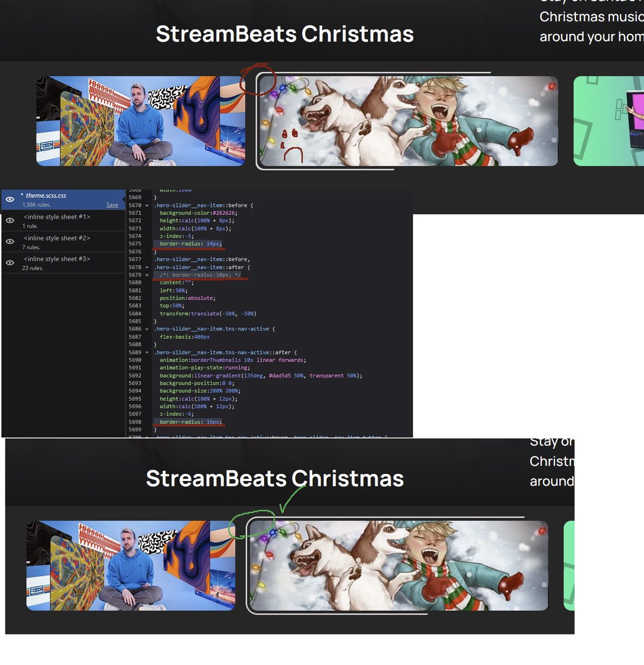This screenshot has height=665, width=644.
Task: Click the 'left:50%;' declaration
Action: (x=173, y=290)
